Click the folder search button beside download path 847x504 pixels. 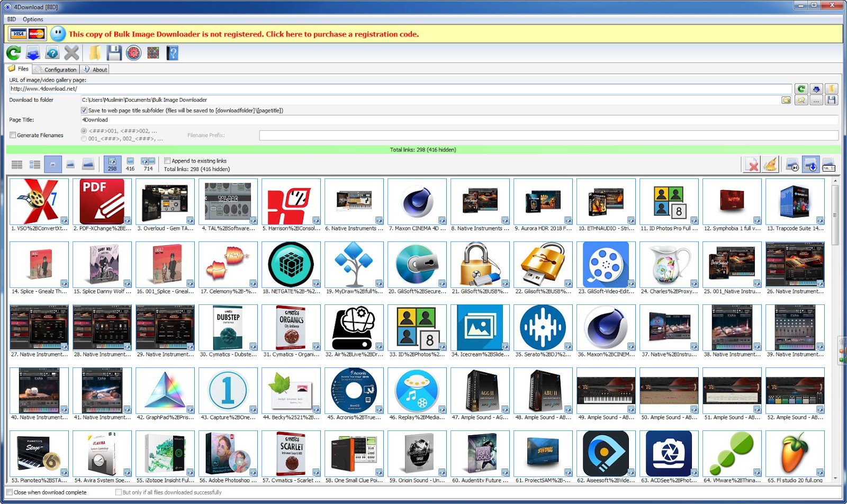point(801,100)
